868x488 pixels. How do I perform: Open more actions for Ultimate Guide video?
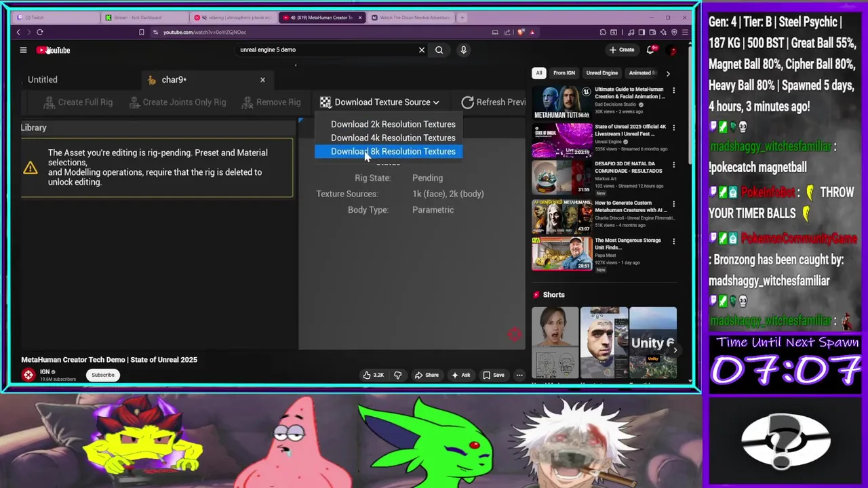[673, 89]
